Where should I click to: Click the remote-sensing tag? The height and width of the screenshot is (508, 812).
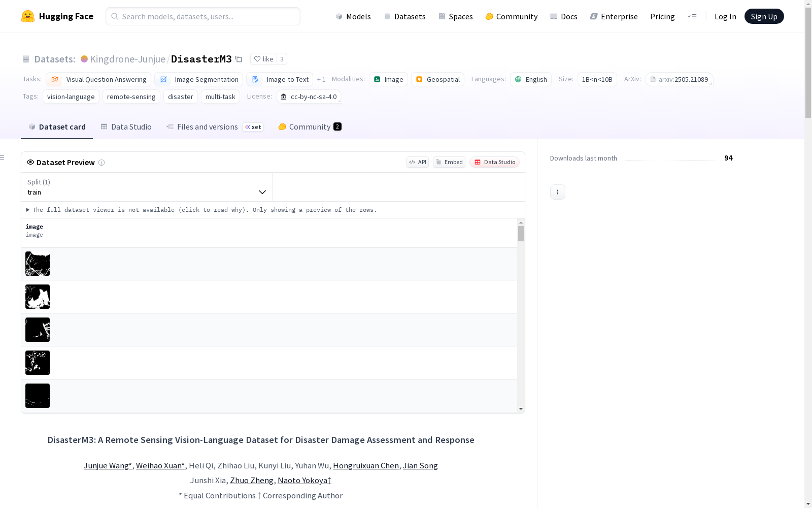[x=131, y=97]
